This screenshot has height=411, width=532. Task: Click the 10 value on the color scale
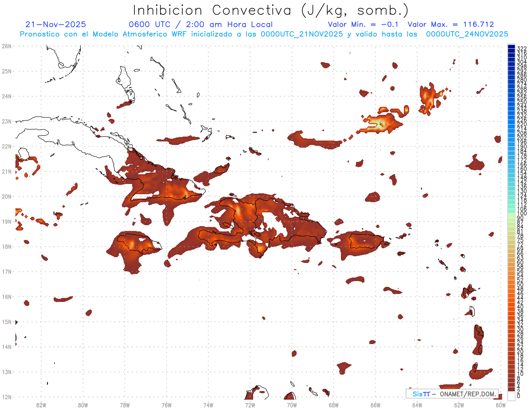[x=520, y=374]
